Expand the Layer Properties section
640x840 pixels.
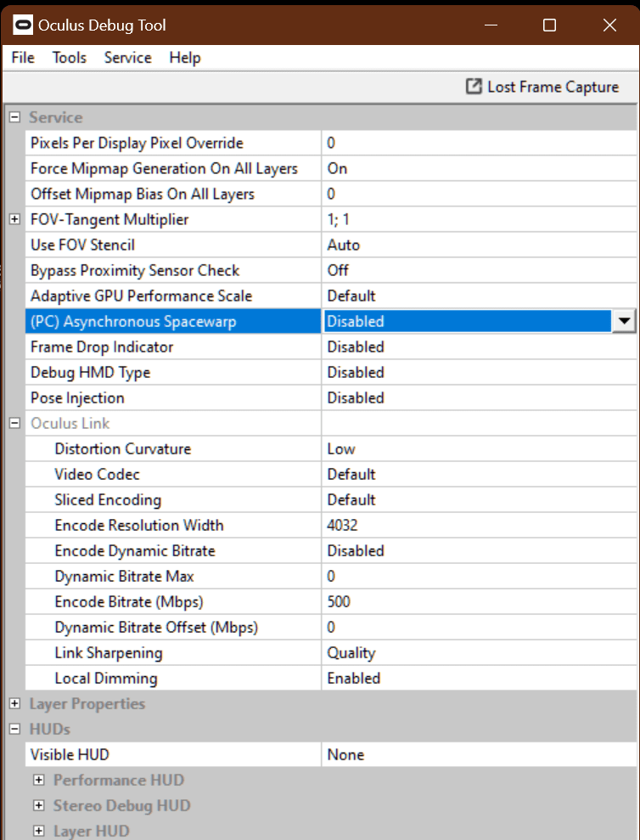[x=15, y=703]
